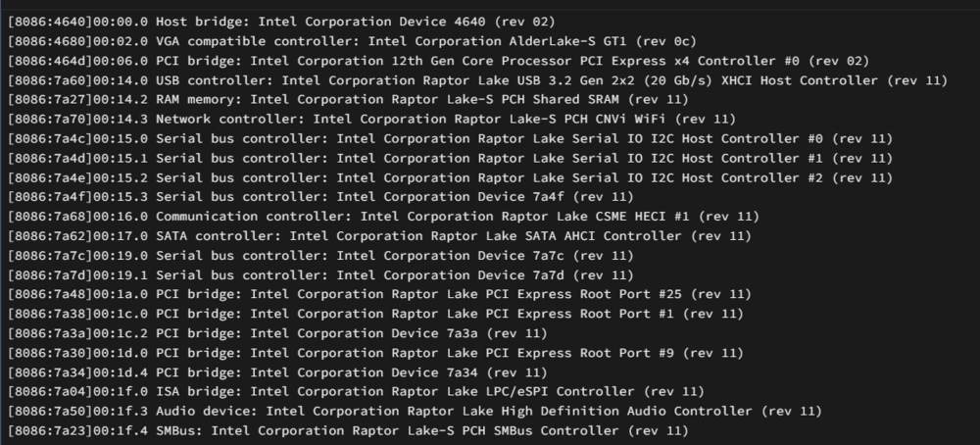Image resolution: width=980 pixels, height=445 pixels.
Task: Click the PCI bridge Device 7a3a line
Action: tap(277, 333)
